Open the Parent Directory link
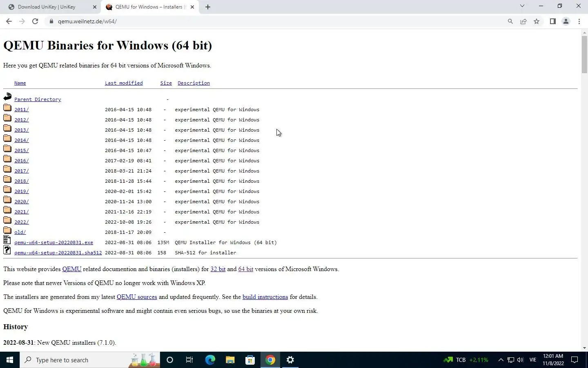Viewport: 588px width, 368px height. pyautogui.click(x=38, y=99)
